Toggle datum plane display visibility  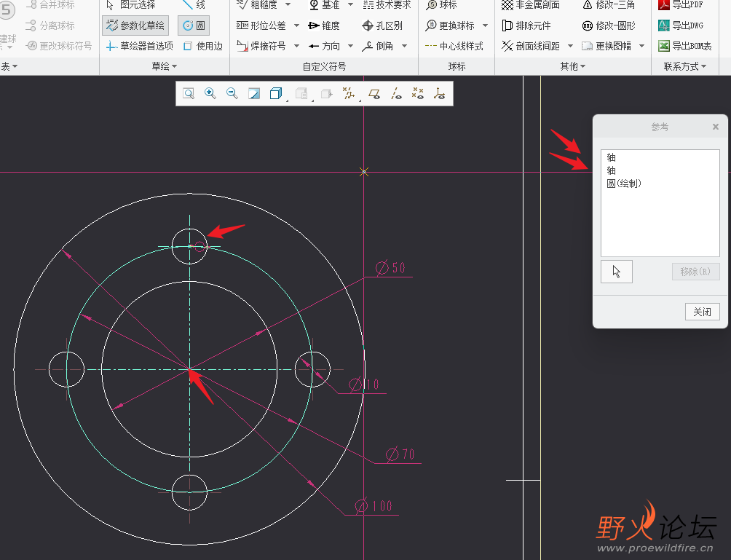coord(374,94)
